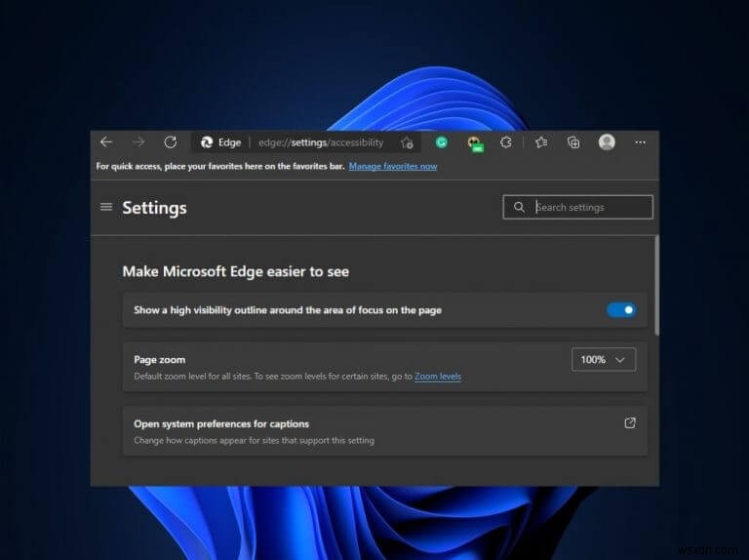Open the user profile avatar

pos(607,141)
